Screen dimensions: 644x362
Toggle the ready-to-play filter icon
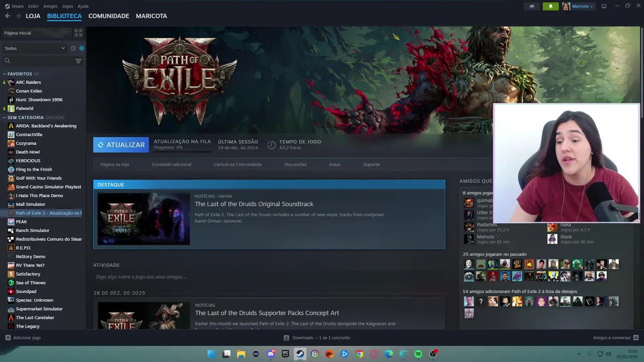click(82, 48)
